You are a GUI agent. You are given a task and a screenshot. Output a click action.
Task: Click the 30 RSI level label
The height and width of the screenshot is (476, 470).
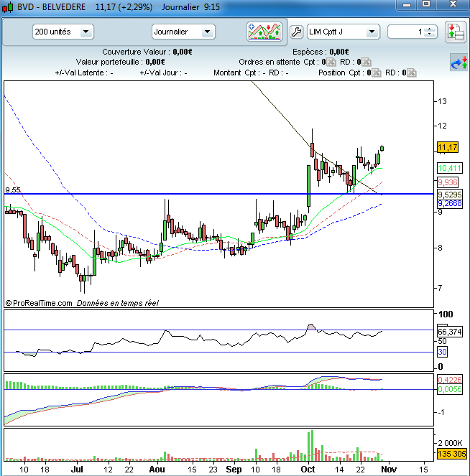coord(442,352)
